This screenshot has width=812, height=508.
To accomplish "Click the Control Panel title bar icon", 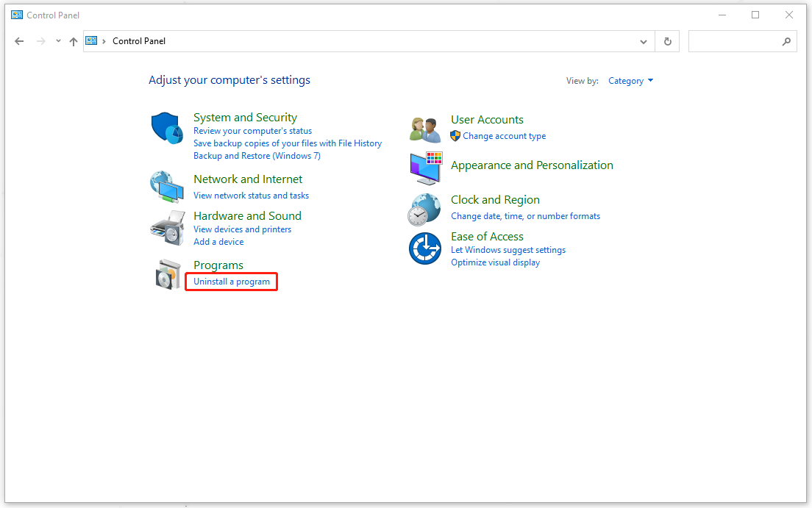I will click(17, 15).
